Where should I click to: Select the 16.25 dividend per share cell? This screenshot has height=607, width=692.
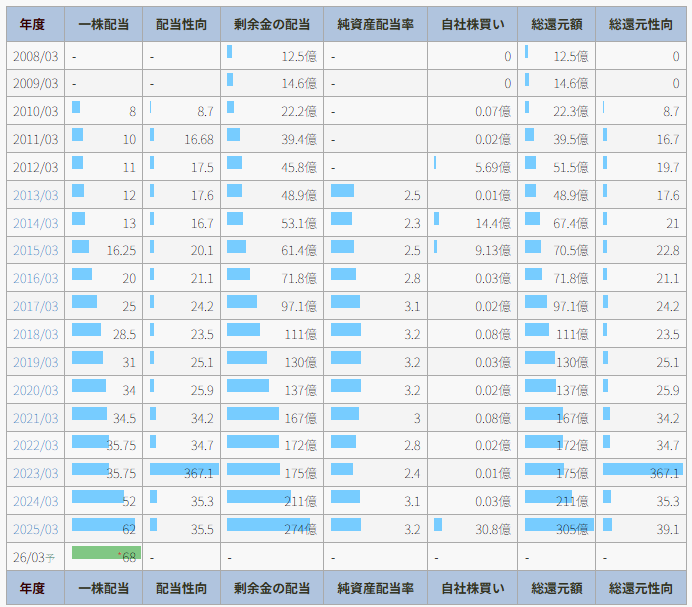(x=120, y=250)
